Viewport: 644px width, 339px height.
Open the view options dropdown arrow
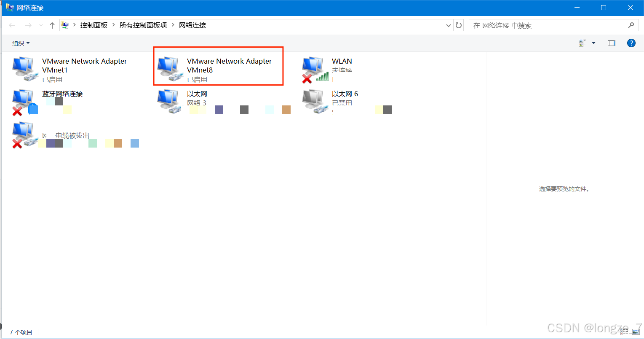593,43
